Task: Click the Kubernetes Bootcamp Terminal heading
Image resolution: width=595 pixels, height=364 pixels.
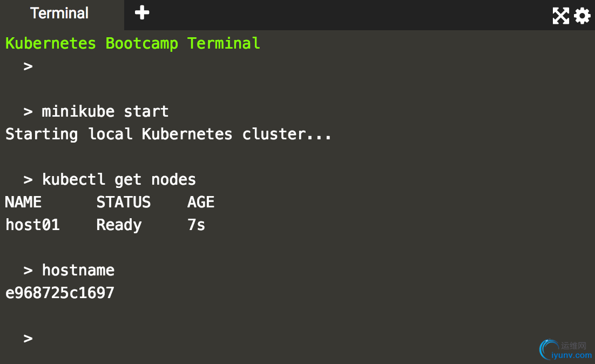Action: [133, 43]
